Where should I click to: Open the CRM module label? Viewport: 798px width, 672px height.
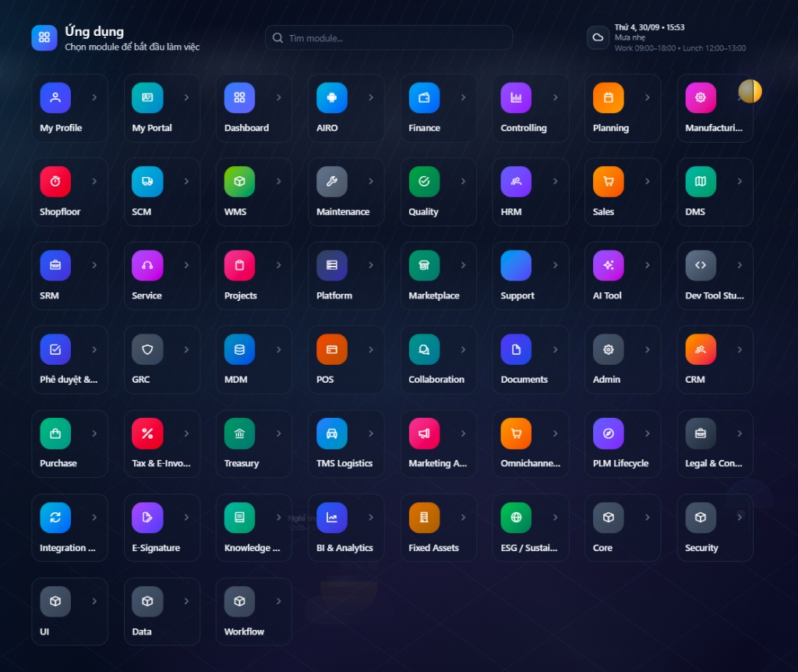click(695, 380)
